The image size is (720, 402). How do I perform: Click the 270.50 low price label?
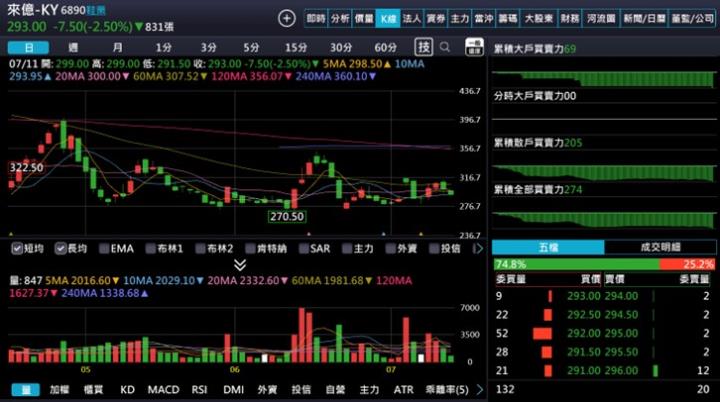pos(287,216)
